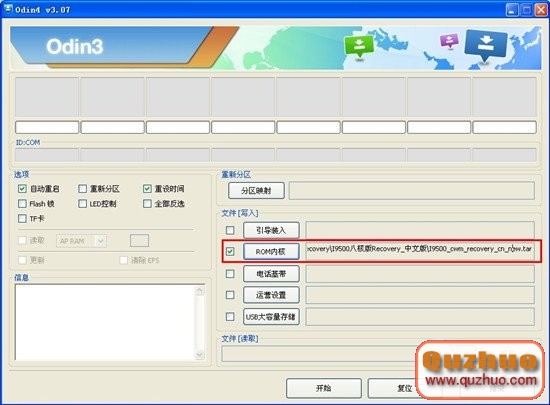
Task: Tick the checkbox beside 电话基带
Action: (x=230, y=274)
